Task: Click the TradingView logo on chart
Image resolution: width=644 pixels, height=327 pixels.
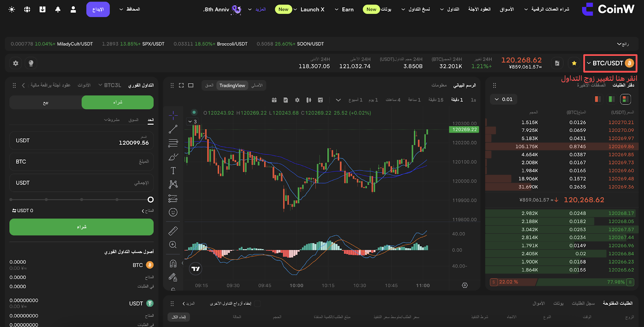Action: point(196,269)
